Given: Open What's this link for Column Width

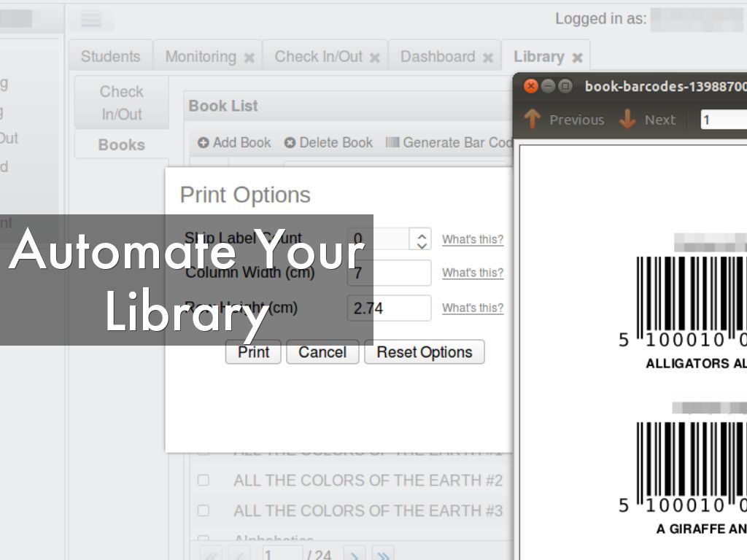Looking at the screenshot, I should (x=473, y=273).
